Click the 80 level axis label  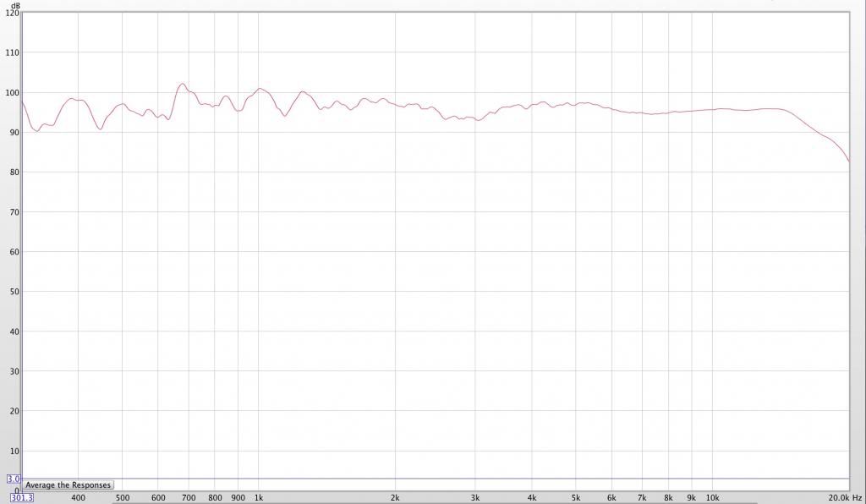[x=14, y=173]
